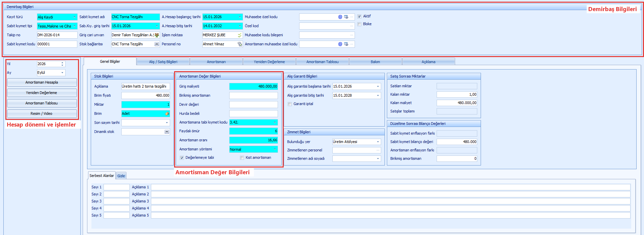Open the Bulunduğu yer dropdown
This screenshot has width=644, height=235.
pos(378,142)
